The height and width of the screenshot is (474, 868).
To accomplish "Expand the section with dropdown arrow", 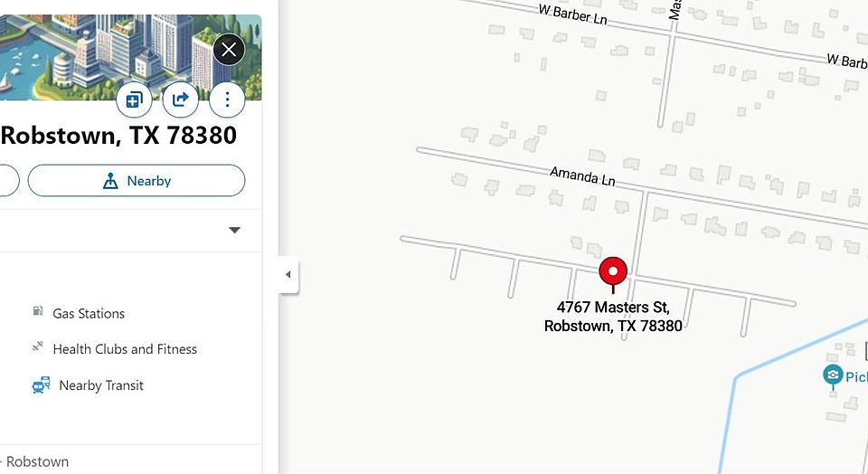I will pos(235,230).
